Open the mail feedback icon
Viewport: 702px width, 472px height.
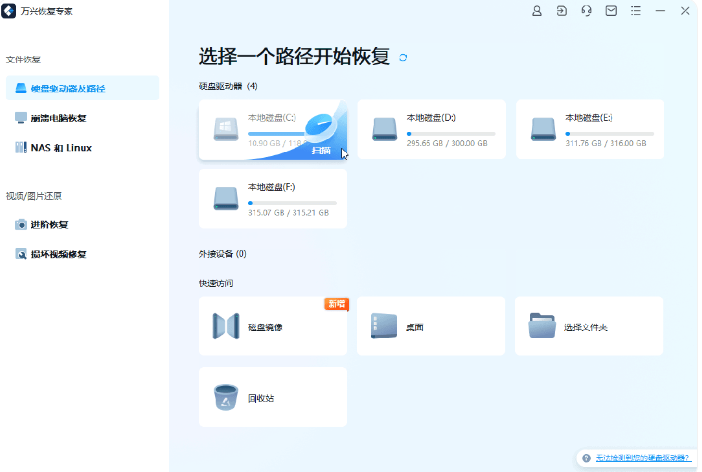coord(611,11)
